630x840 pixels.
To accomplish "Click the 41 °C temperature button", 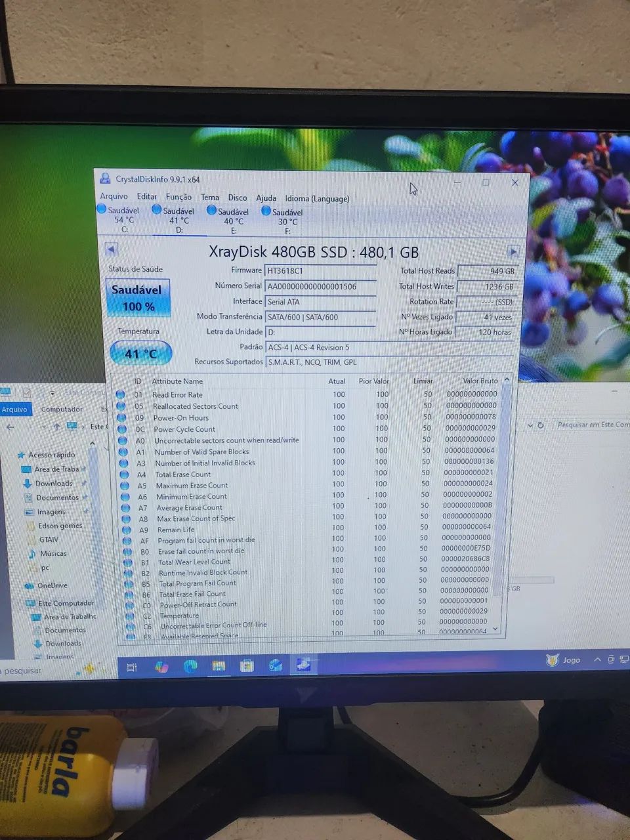I will [x=141, y=353].
